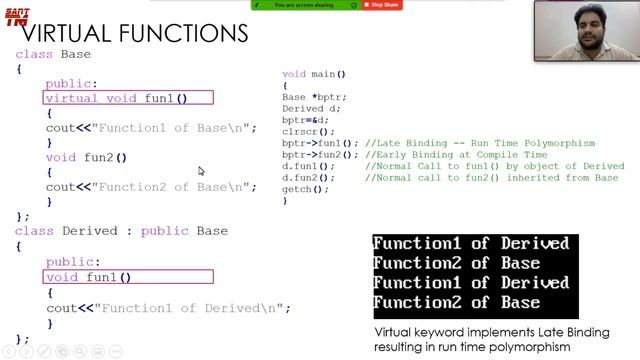Click the boxed 'virtual void fun1()' line
The image size is (640, 360).
click(x=128, y=98)
